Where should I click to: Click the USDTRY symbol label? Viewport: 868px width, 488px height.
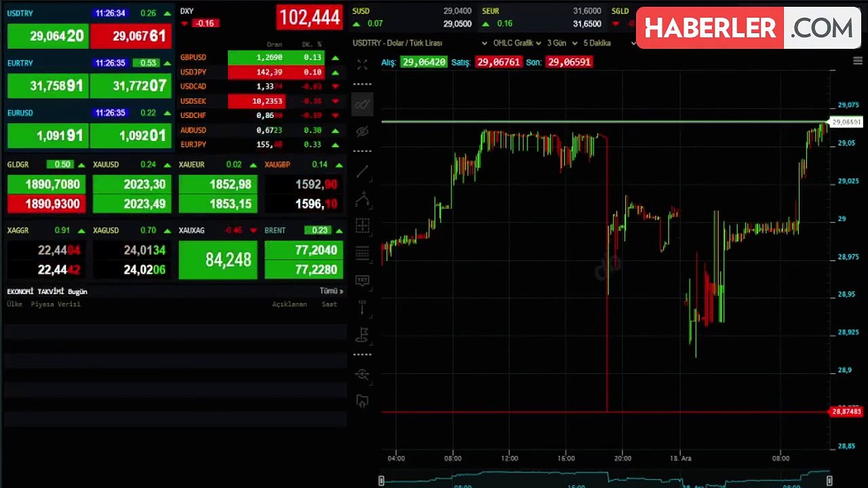pos(20,14)
